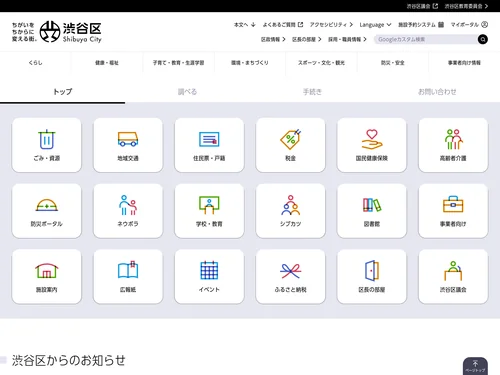Switch to the 手続き tab
The image size is (500, 375).
point(312,92)
